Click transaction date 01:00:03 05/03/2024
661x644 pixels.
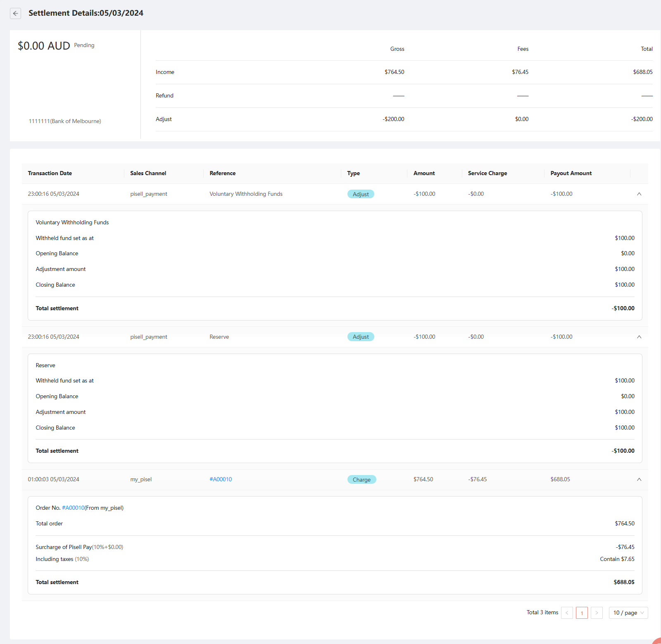pyautogui.click(x=53, y=480)
